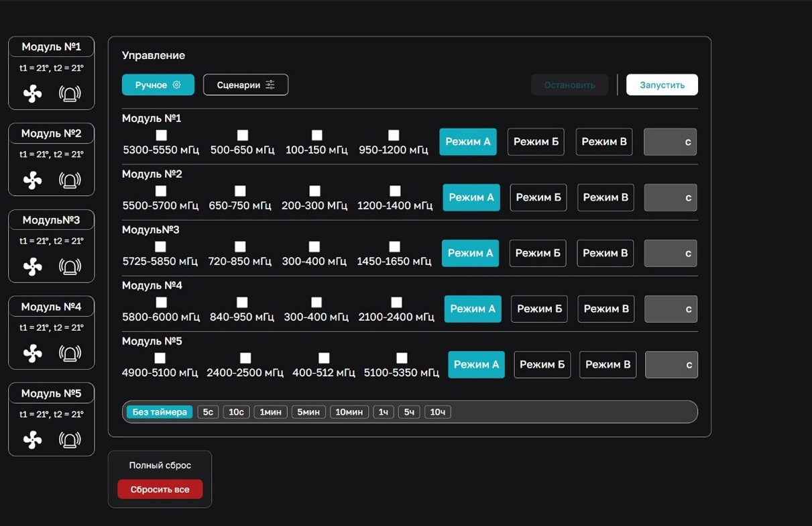Select Режим А in the Модуль№3 row
Image resolution: width=812 pixels, height=526 pixels.
coord(470,253)
